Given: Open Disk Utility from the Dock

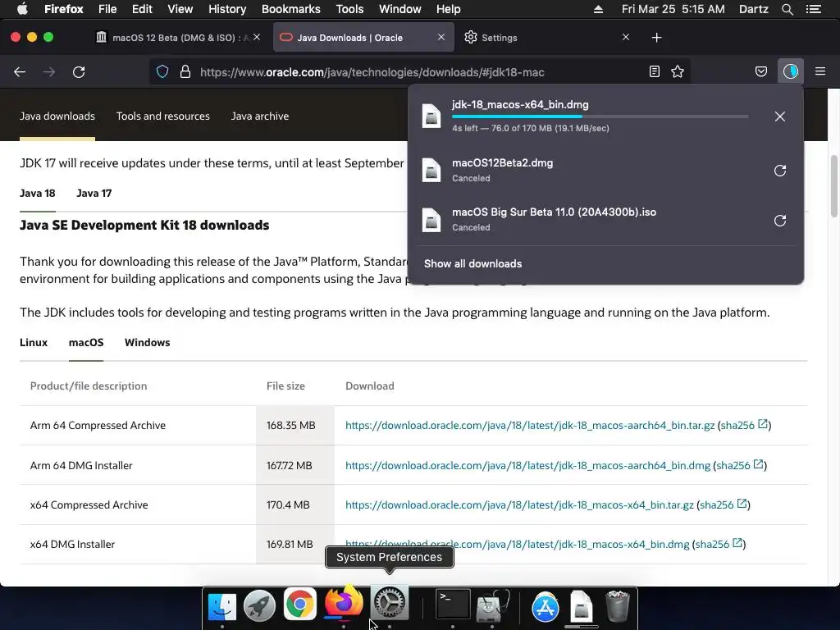Looking at the screenshot, I should 492,605.
